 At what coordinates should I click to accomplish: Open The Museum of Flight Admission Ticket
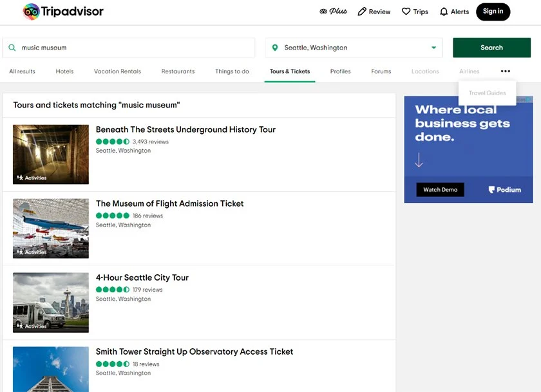pyautogui.click(x=170, y=204)
